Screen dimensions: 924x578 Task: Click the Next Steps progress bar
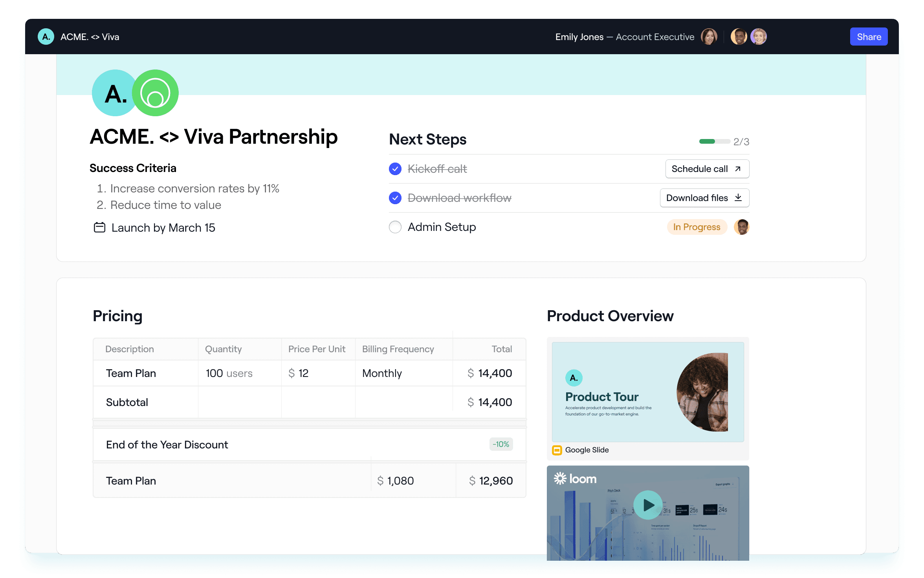click(714, 141)
